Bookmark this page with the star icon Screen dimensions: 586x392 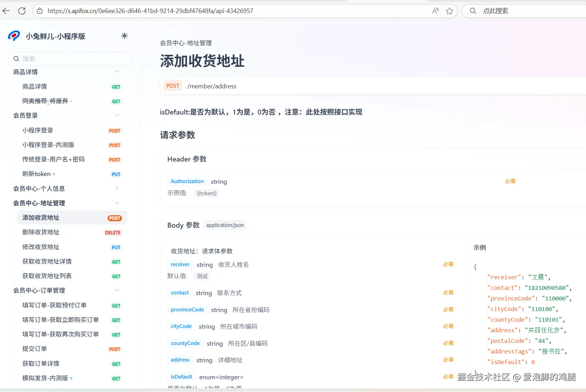coord(449,11)
